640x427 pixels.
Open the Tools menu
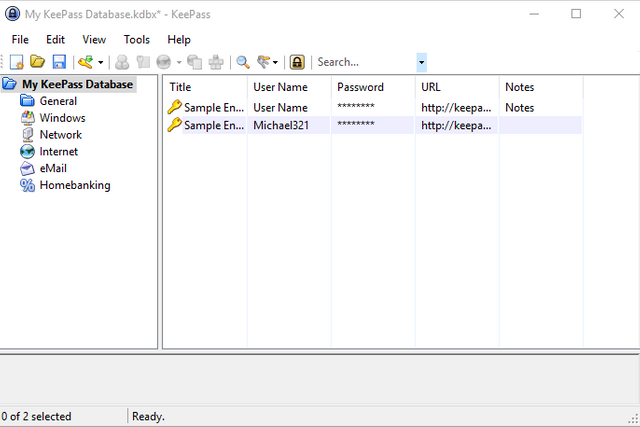[x=137, y=40]
